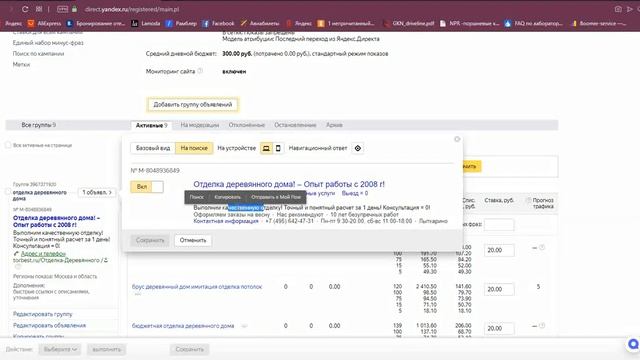Click 'Поиск' in the text selection popup
The image size is (640, 360).
coord(196,197)
